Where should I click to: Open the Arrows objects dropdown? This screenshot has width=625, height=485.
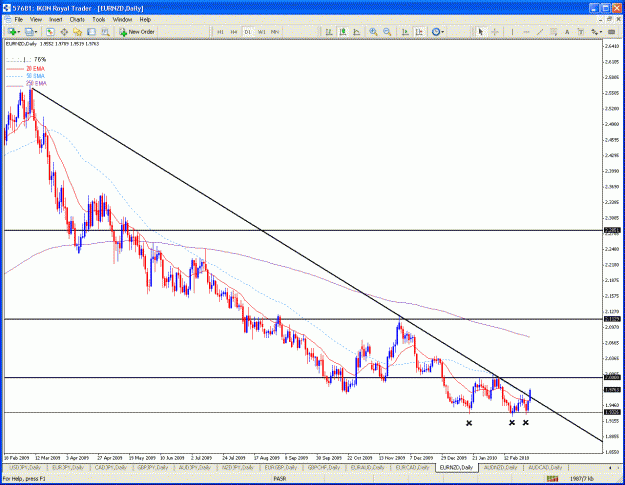coord(596,32)
